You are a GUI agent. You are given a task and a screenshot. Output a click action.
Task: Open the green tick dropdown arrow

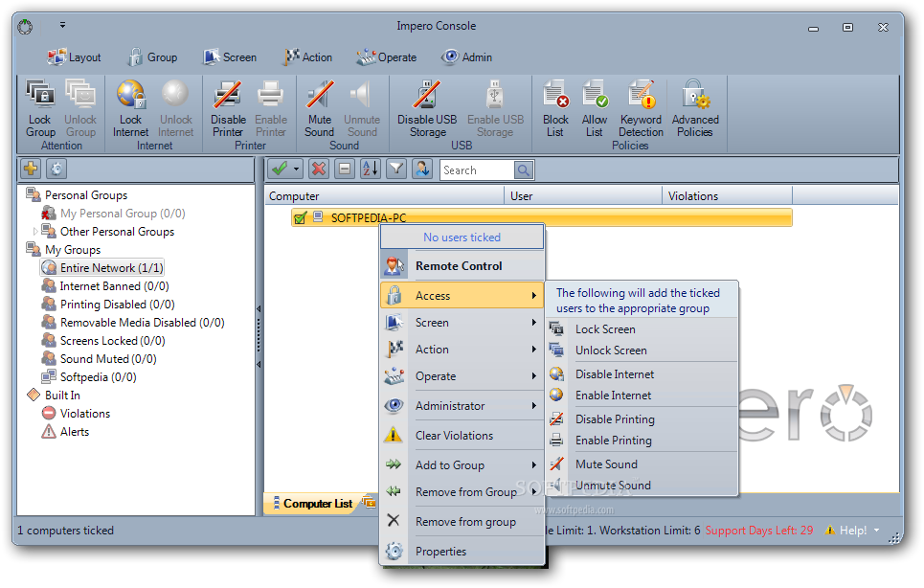pos(297,170)
